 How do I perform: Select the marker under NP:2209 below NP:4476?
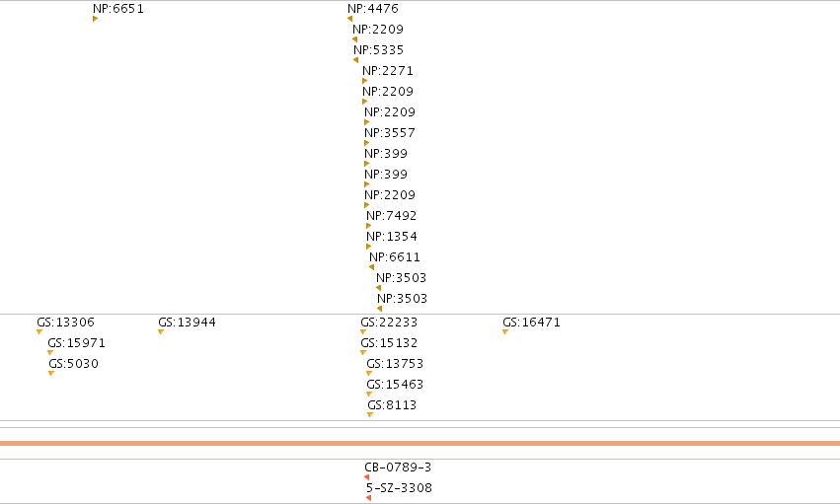[354, 39]
